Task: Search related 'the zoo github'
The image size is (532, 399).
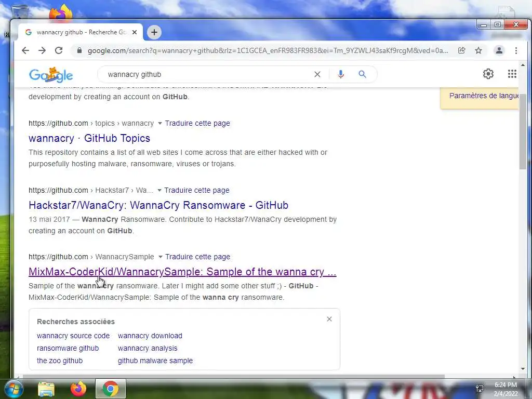Action: (x=60, y=361)
